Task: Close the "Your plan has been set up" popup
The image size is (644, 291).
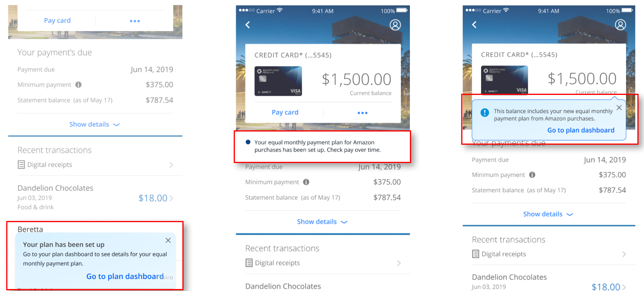Action: (x=168, y=240)
